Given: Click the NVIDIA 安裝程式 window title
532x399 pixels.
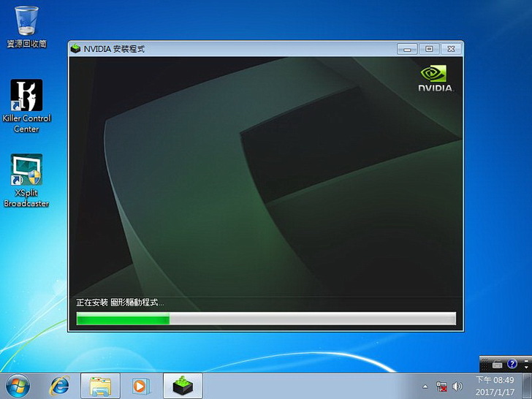Looking at the screenshot, I should click(x=114, y=49).
